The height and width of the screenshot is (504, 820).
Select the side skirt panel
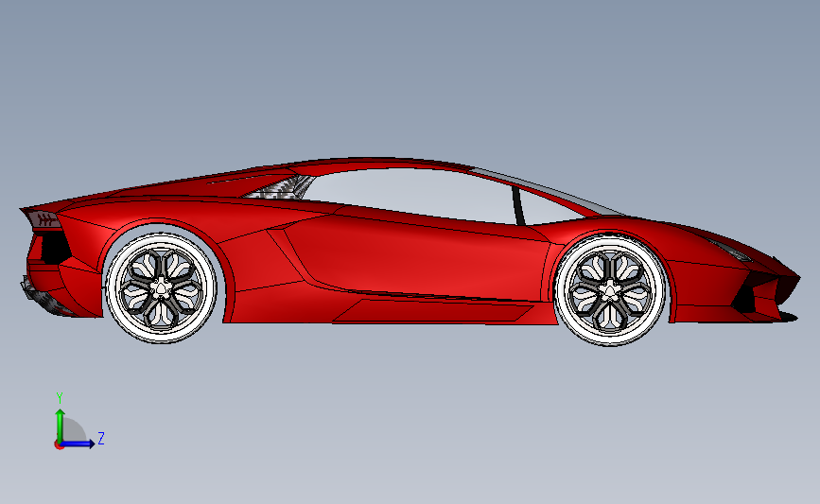click(433, 310)
